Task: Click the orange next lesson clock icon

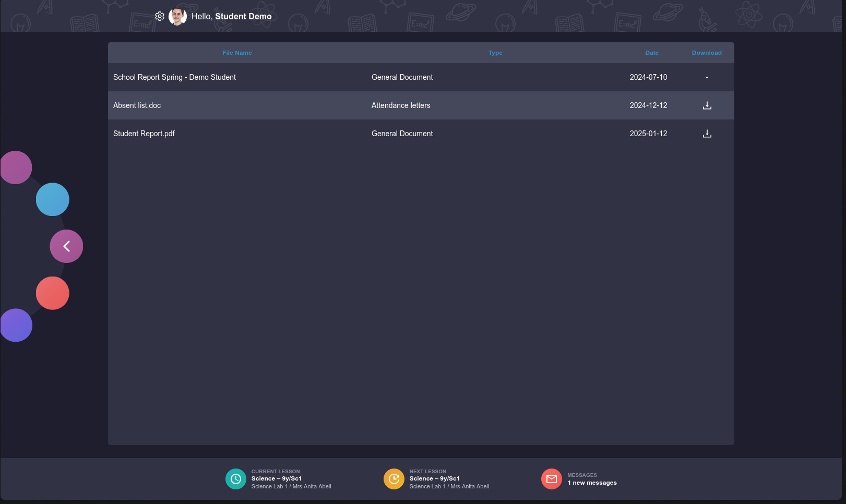Action: [394, 479]
